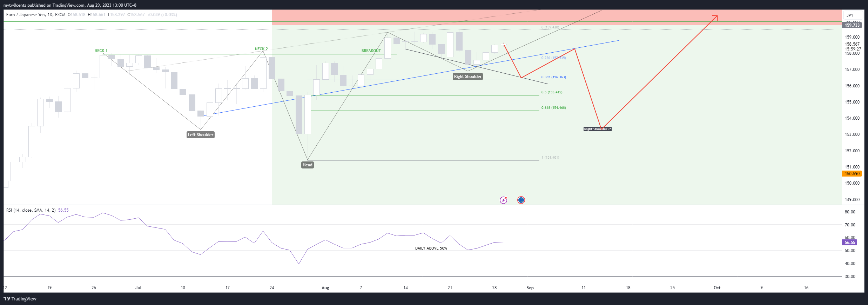Screen dimensions: 868x305
Task: Click the C158.567 close value
Action: (136, 15)
